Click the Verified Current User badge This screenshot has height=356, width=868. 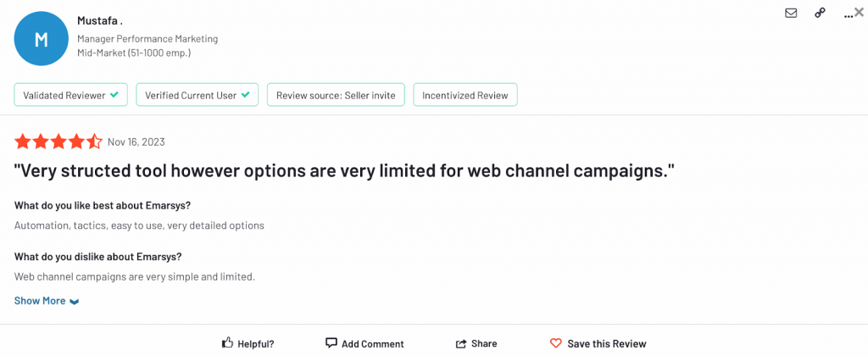(198, 95)
